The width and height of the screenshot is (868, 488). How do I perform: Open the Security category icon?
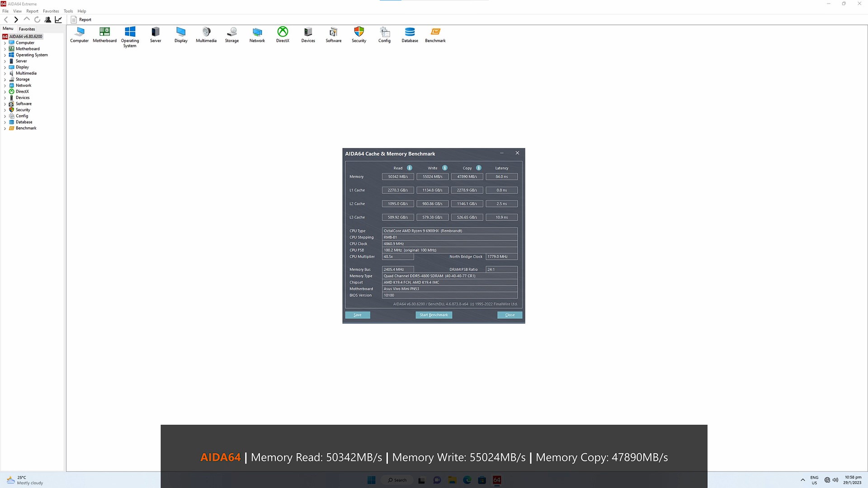click(x=359, y=35)
